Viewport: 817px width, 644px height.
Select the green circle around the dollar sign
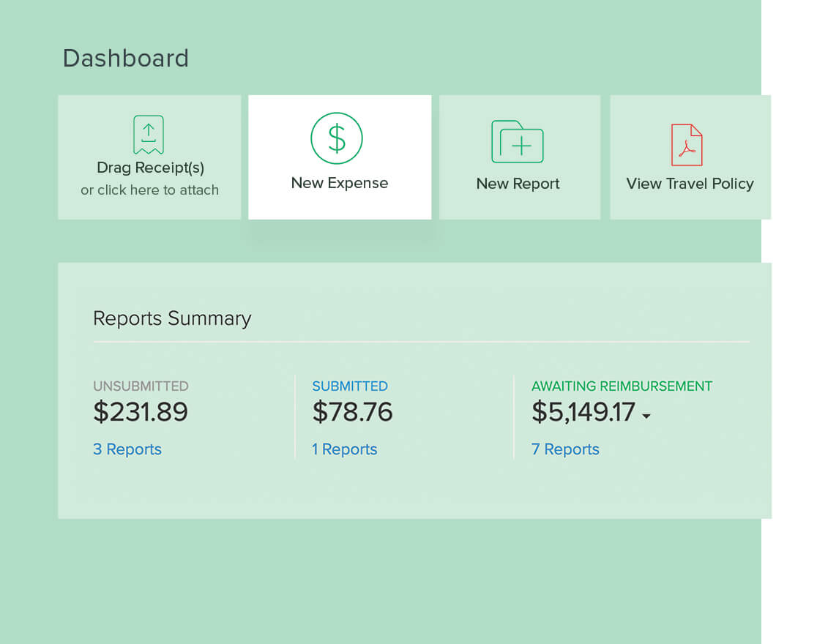pyautogui.click(x=338, y=138)
